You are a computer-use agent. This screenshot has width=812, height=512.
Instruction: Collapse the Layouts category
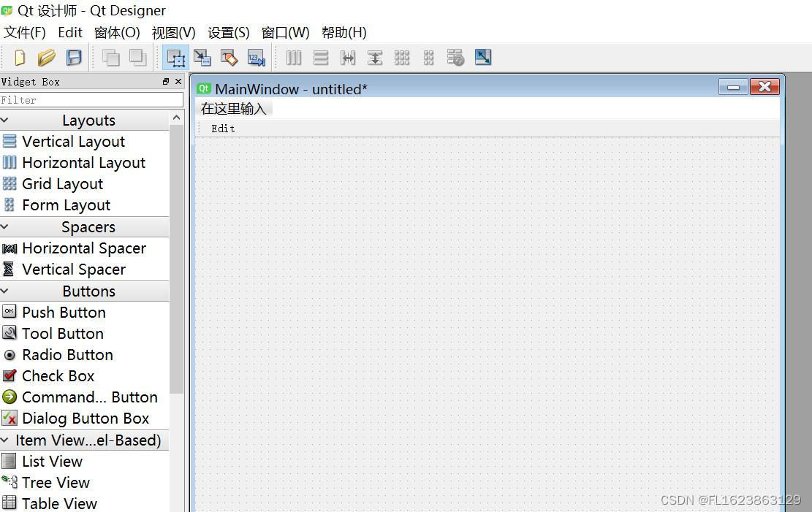[x=4, y=120]
